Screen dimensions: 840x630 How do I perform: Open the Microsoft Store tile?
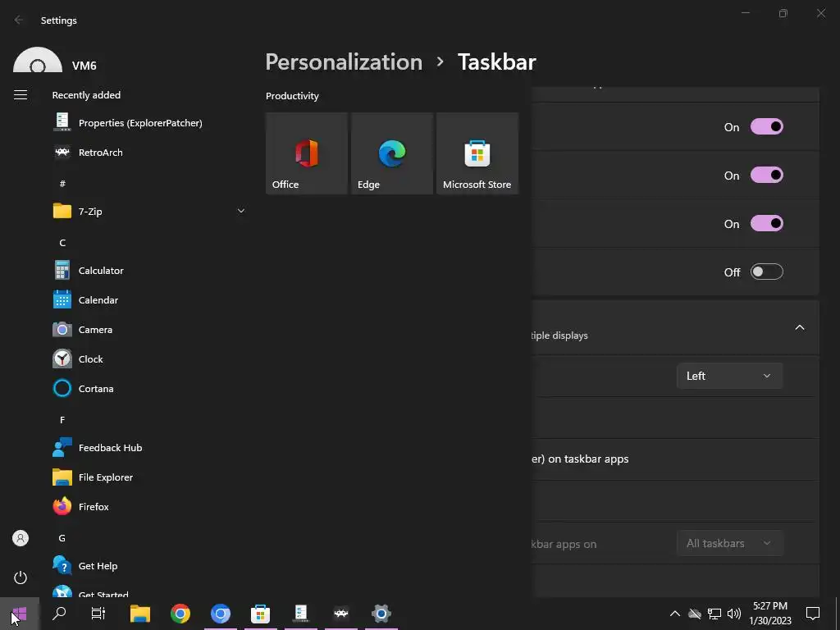[x=477, y=153]
